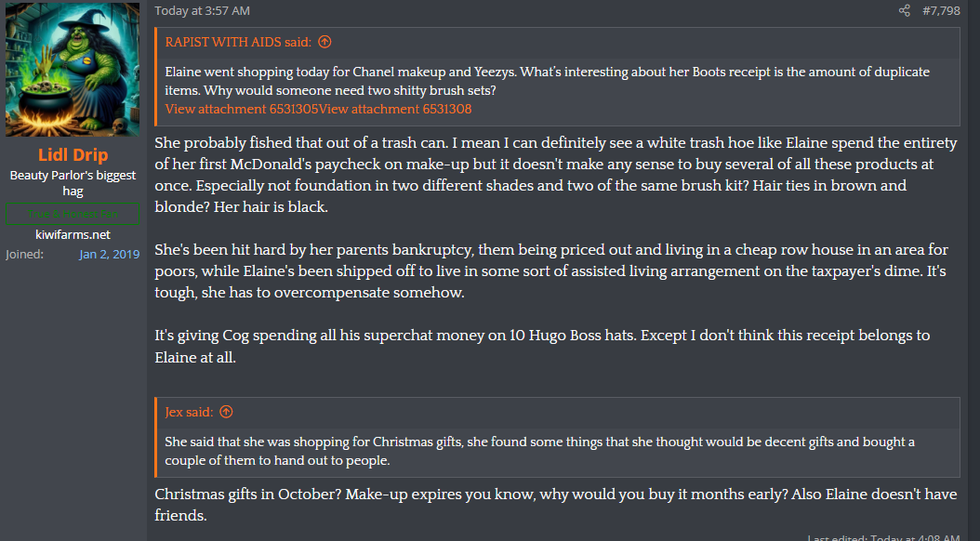Open the View attachment 6531305 link
Screen dimensions: 980x541
pyautogui.click(x=242, y=109)
